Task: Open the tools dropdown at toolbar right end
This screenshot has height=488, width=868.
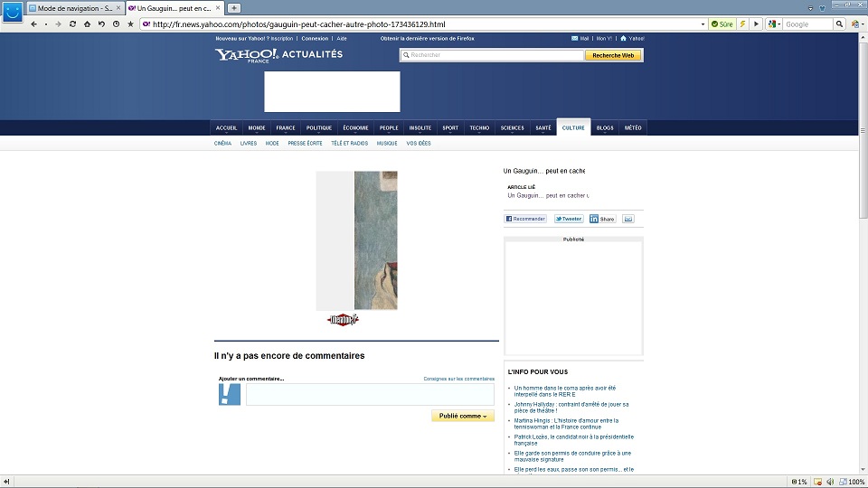Action: tap(857, 23)
